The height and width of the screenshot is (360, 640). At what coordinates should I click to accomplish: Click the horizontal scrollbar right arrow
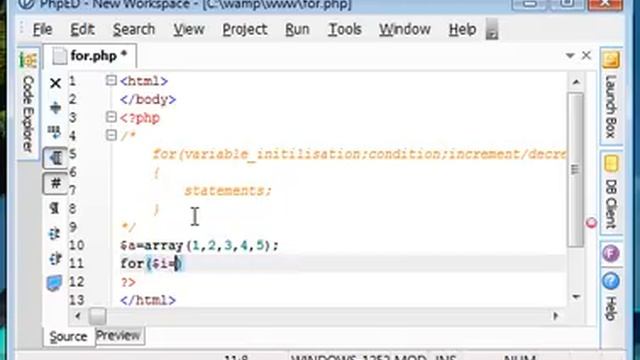click(556, 316)
